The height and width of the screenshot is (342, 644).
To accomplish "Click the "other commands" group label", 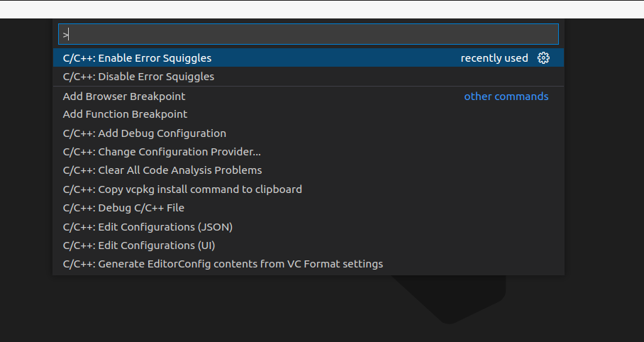I will coord(506,96).
